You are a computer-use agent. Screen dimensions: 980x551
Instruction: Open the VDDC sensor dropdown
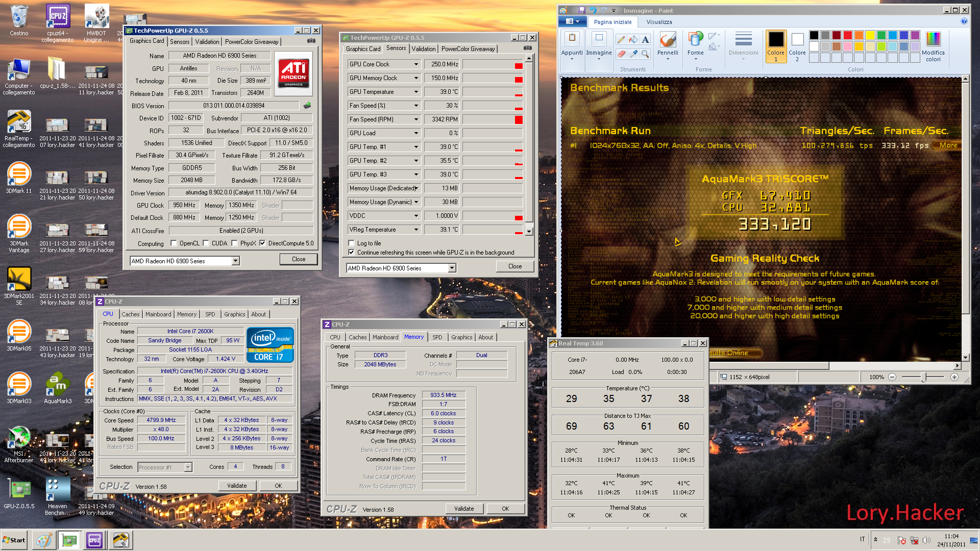pos(416,216)
